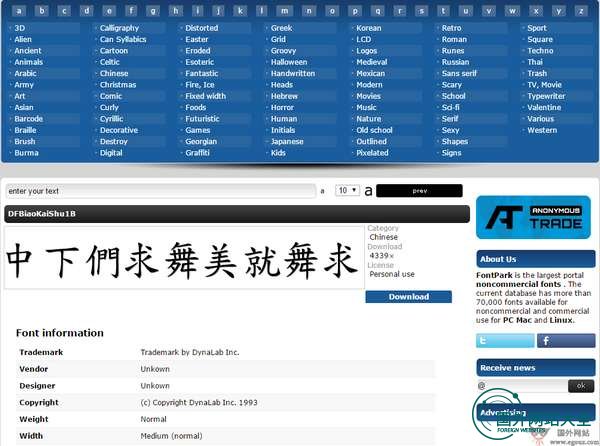Viewport: 600px width, 446px height.
Task: Browse the 3D fonts category
Action: click(20, 28)
